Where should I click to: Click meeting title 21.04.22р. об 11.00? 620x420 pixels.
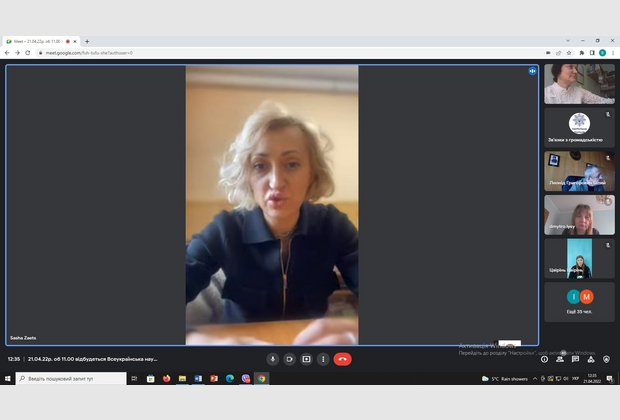[x=93, y=359]
